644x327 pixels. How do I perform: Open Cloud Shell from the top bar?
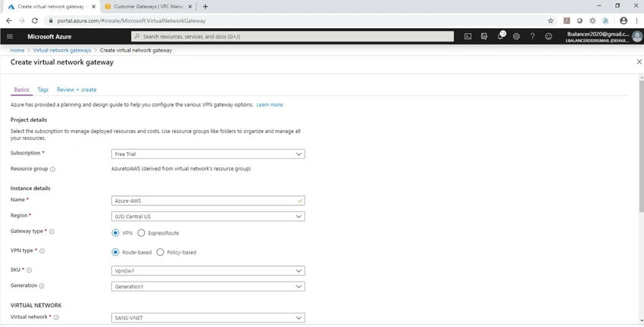[x=467, y=36]
